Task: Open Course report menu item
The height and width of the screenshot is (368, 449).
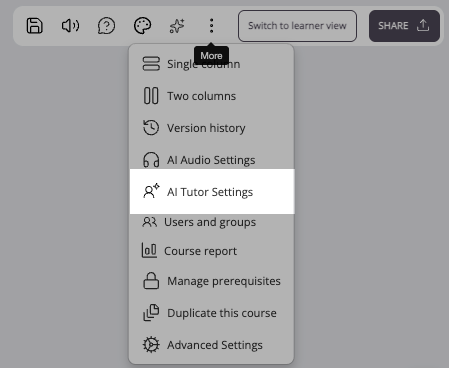Action: coord(212,251)
